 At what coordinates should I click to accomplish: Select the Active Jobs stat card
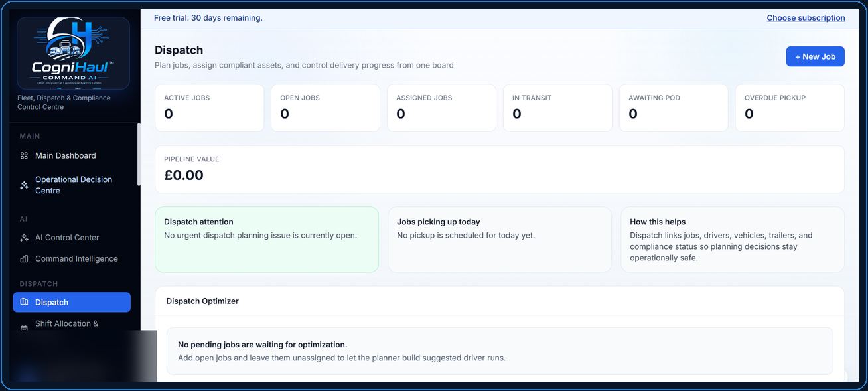tap(209, 108)
